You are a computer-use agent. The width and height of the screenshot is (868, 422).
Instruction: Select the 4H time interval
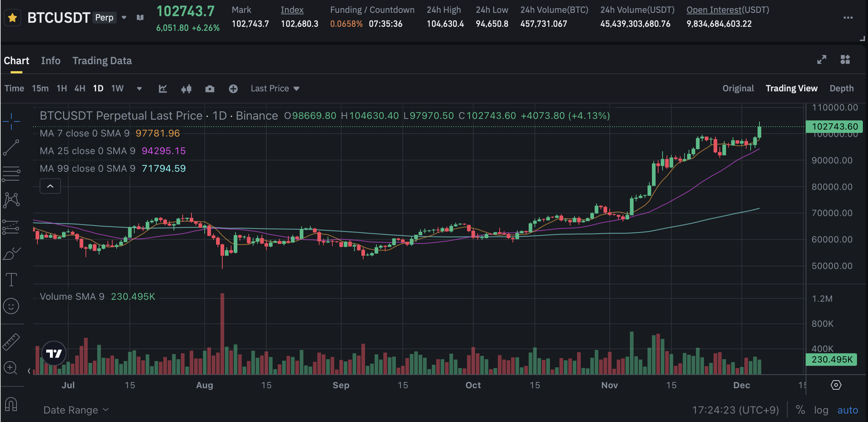click(x=80, y=88)
